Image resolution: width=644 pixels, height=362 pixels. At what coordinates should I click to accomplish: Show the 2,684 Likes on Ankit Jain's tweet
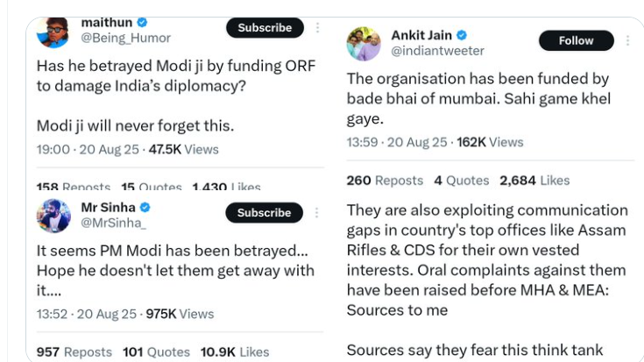[534, 180]
